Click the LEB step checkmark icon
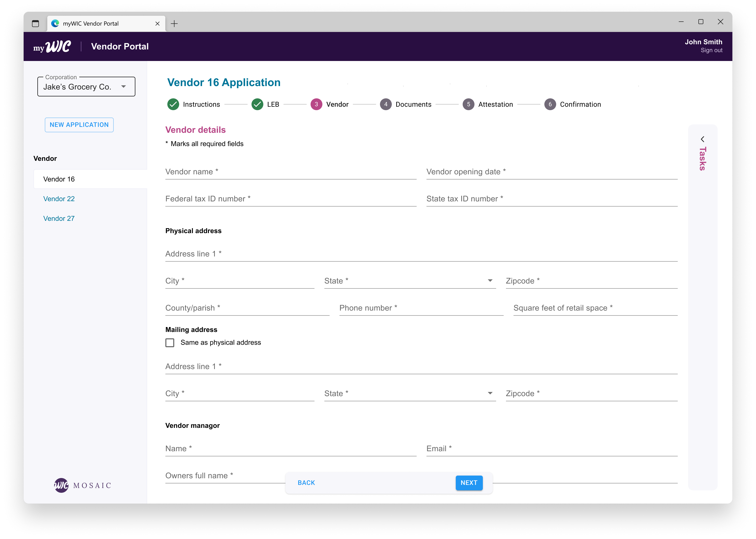Screen dimensions: 756x539 (257, 104)
